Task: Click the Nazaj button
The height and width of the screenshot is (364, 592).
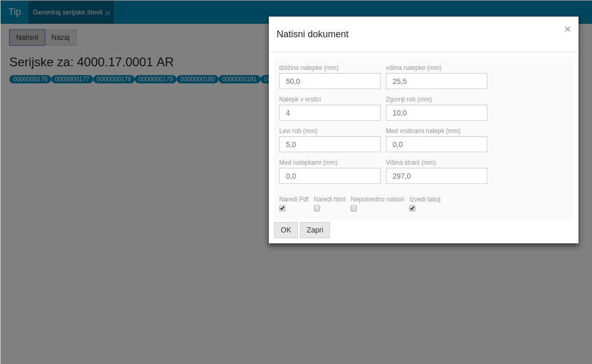Action: [61, 37]
